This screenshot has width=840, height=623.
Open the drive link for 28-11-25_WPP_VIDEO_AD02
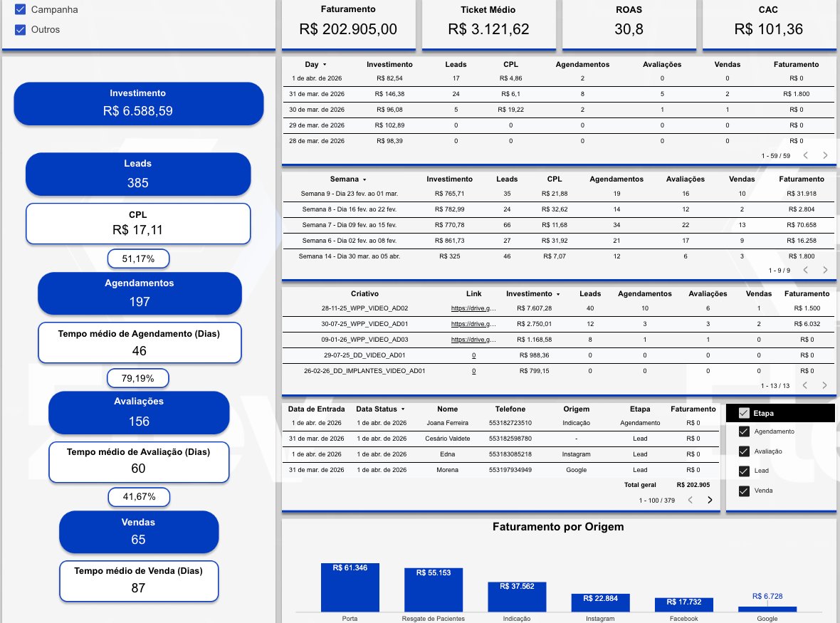473,308
